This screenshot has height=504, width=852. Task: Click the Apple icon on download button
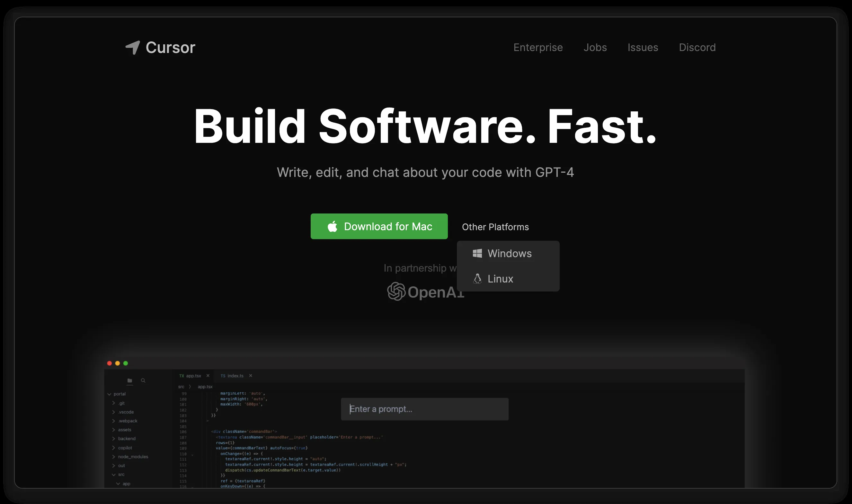333,227
